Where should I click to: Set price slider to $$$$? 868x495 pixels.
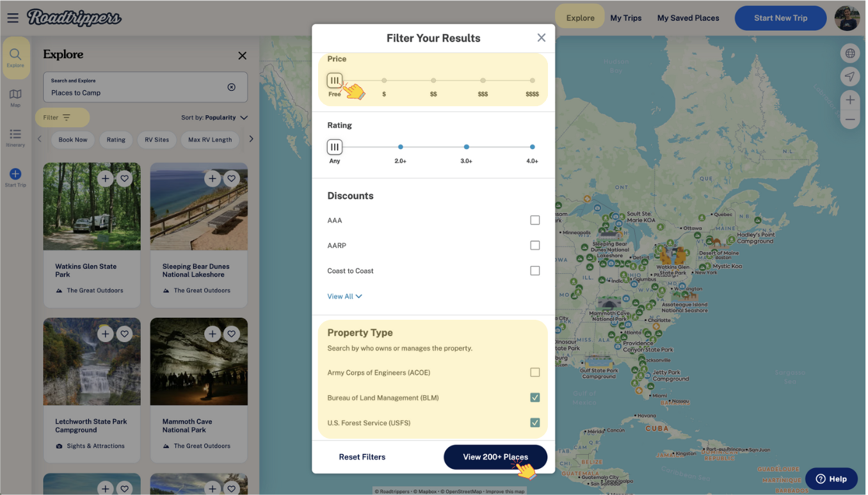tap(532, 81)
